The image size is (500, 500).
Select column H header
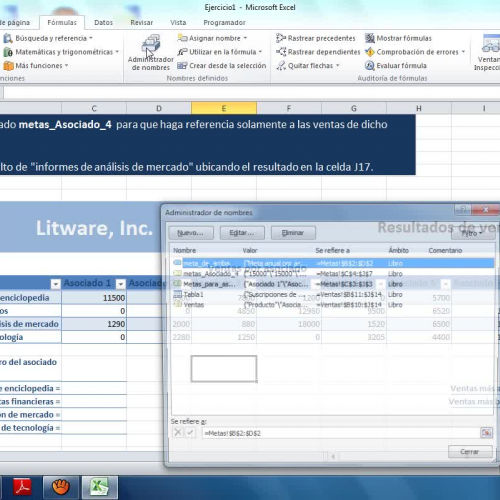click(x=419, y=108)
